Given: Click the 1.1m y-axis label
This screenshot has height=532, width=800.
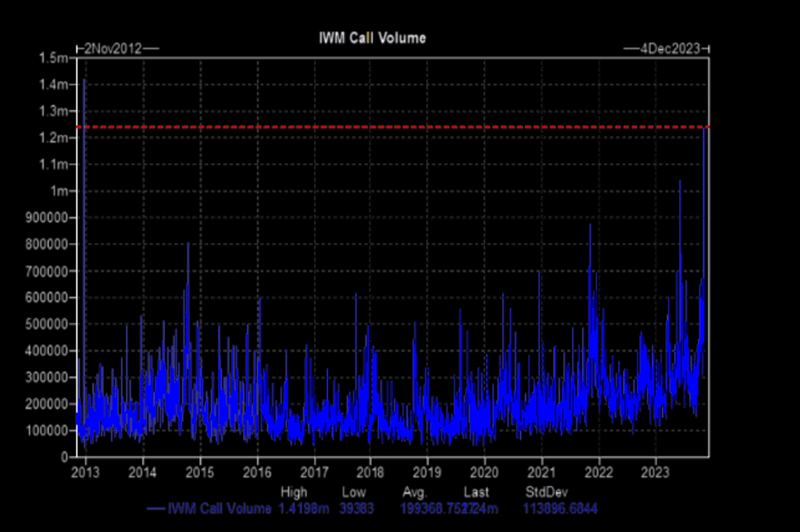Looking at the screenshot, I should 53,164.
